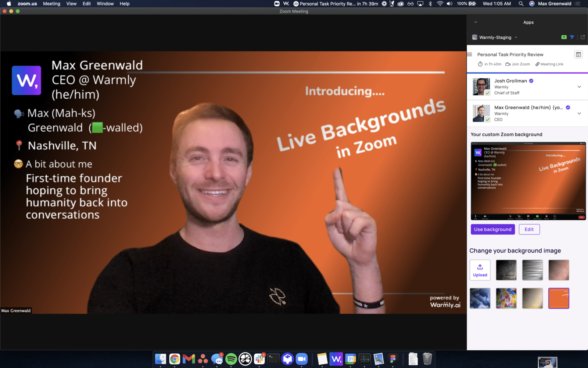Screen dimensions: 588x368
Task: Click the Upload background image tile
Action: pos(480,270)
